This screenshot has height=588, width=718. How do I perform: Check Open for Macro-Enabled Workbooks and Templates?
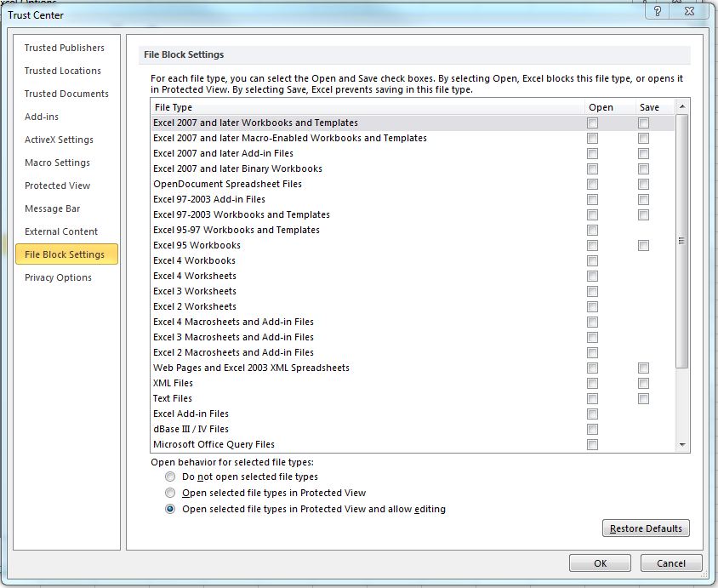point(593,139)
